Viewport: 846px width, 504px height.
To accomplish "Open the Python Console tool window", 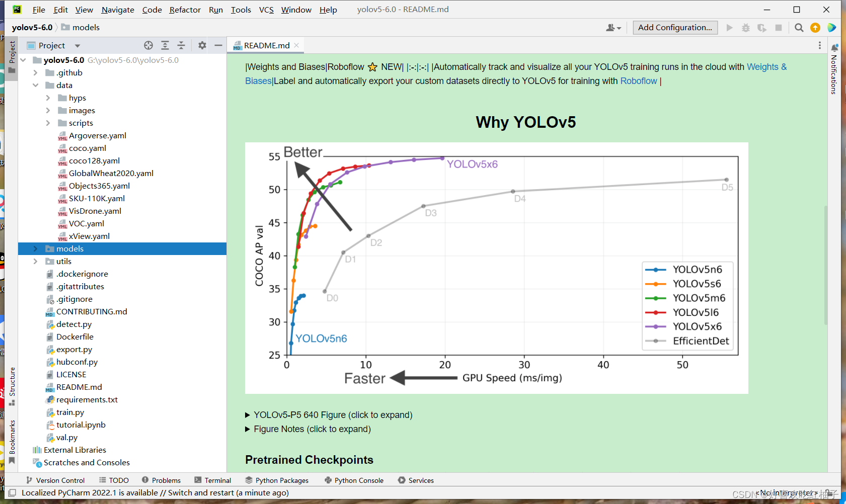I will [x=354, y=480].
